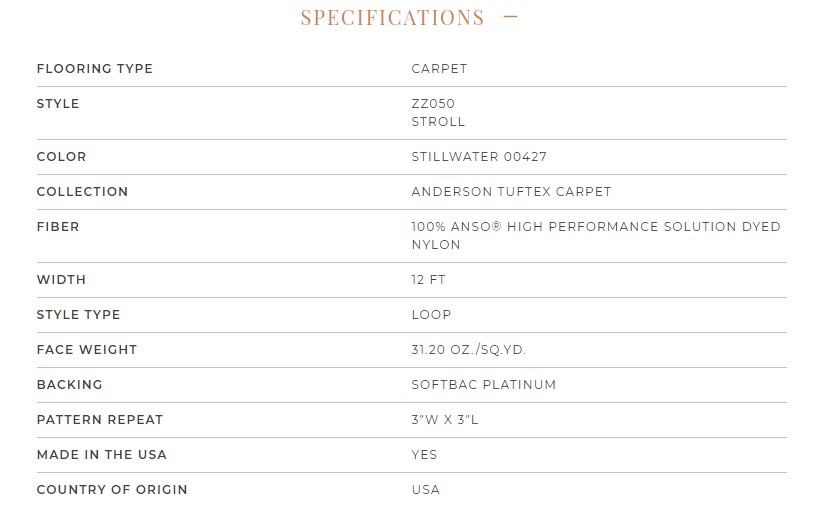Select the USA country of origin value
825x510 pixels.
[426, 489]
